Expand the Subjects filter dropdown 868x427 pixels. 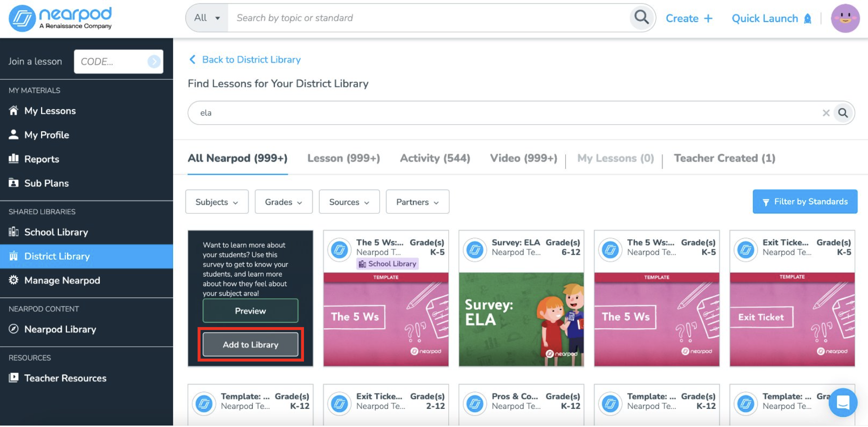coord(217,202)
